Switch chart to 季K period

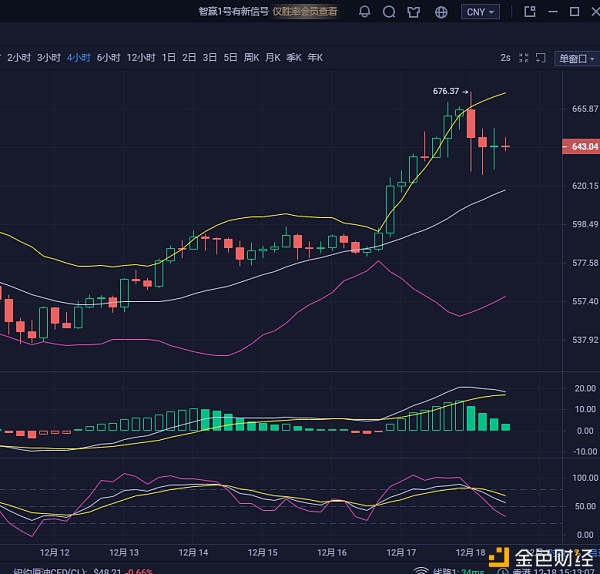[x=294, y=58]
